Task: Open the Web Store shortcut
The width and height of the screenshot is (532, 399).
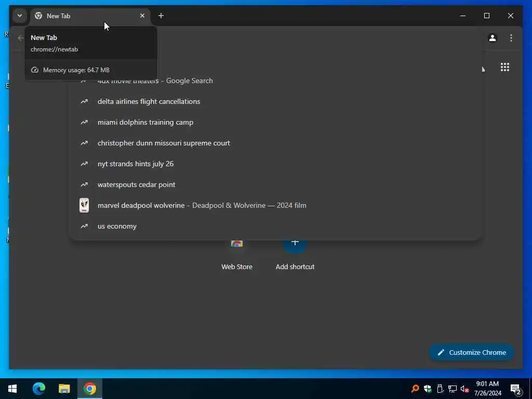Action: 237,255
